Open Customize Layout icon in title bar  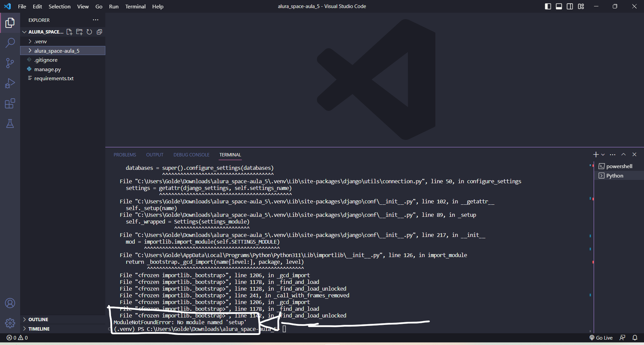pyautogui.click(x=581, y=6)
